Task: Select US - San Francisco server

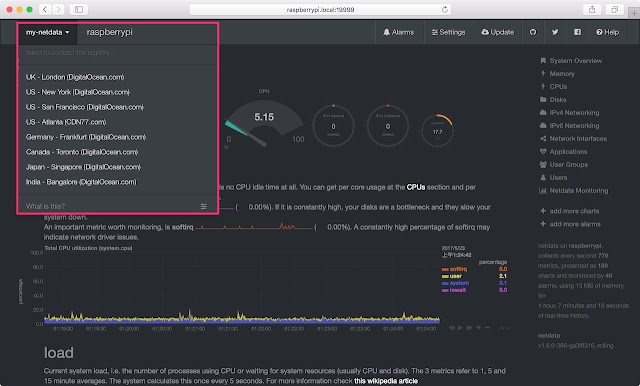Action: pyautogui.click(x=85, y=107)
